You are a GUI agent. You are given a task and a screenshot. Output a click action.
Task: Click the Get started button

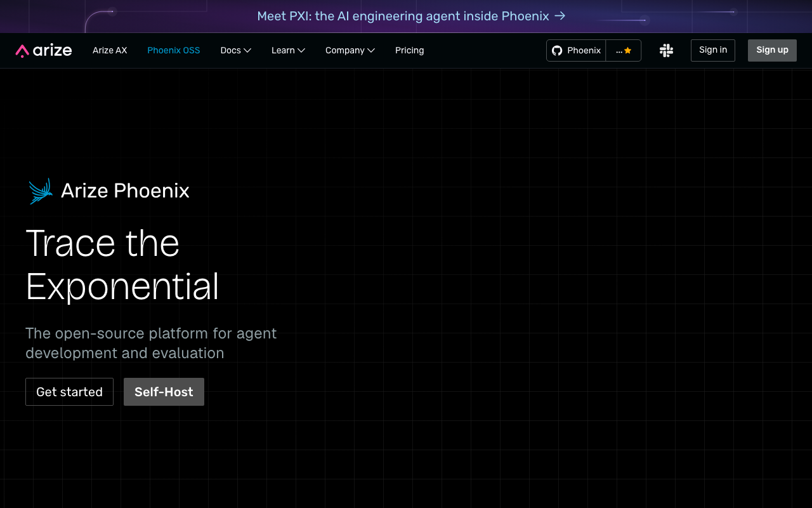click(69, 392)
